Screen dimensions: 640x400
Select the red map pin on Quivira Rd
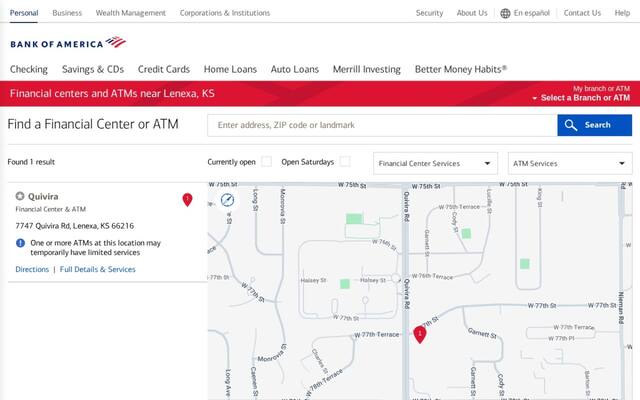coord(420,334)
